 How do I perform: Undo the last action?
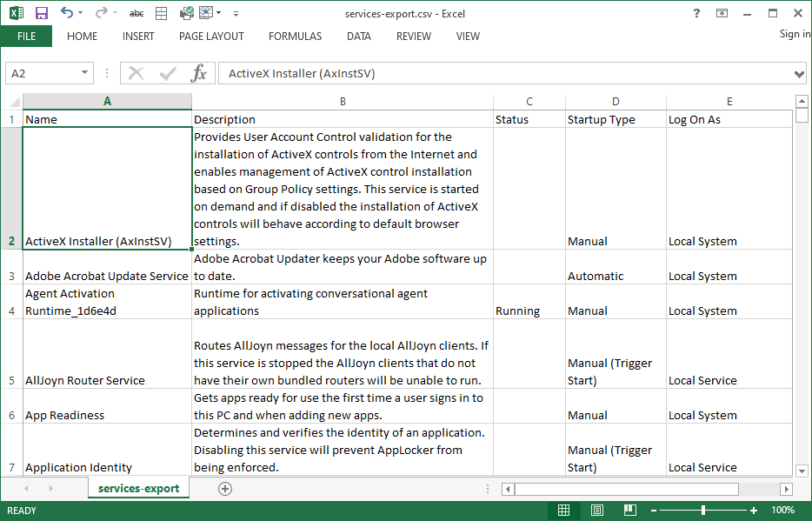click(67, 13)
